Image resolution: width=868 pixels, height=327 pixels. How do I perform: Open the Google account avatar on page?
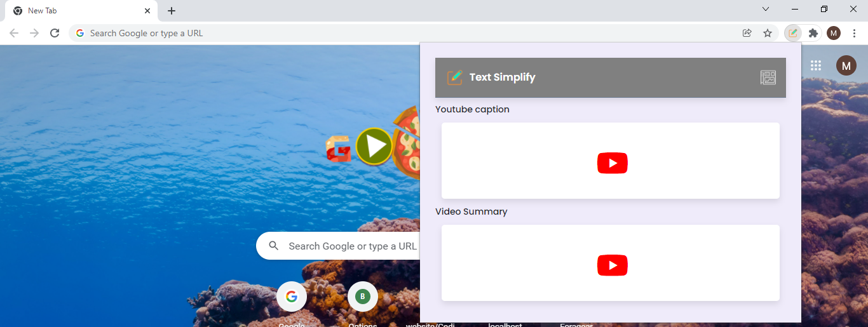[846, 65]
